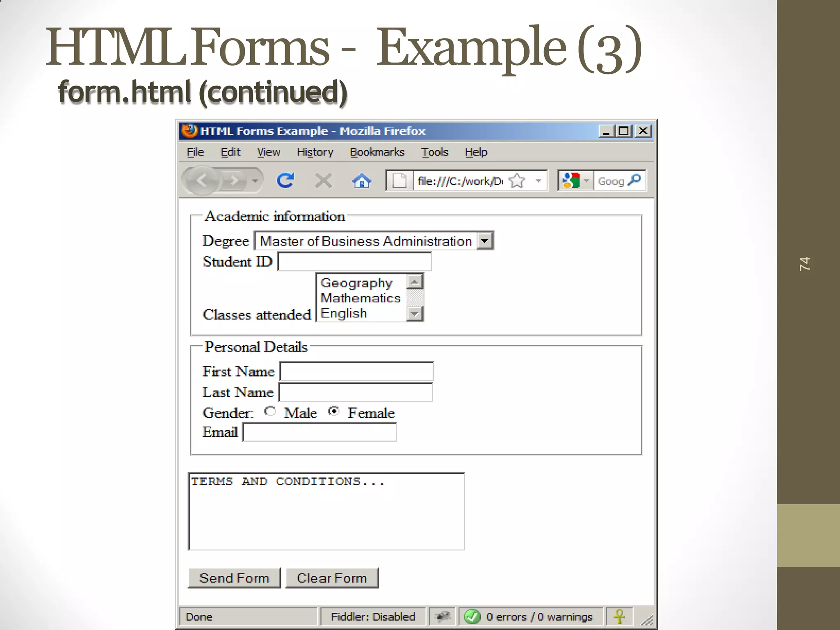Click the Google search input box
The width and height of the screenshot is (840, 630).
pyautogui.click(x=611, y=181)
